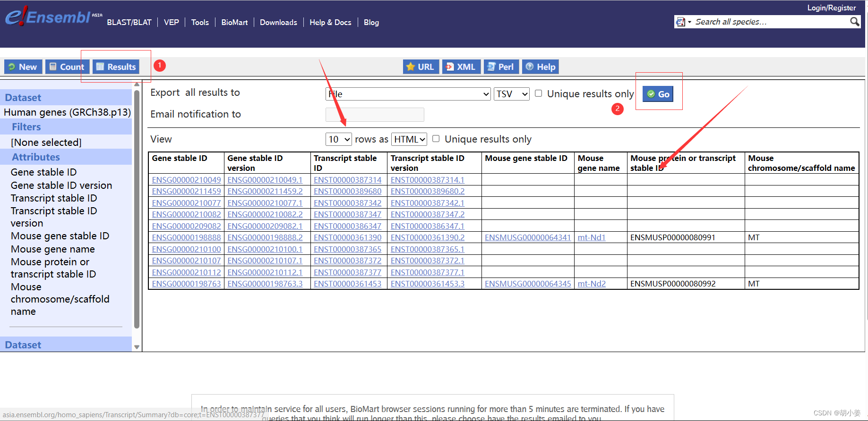Click the Perl script button
Screen dimensions: 868x421
(x=501, y=67)
